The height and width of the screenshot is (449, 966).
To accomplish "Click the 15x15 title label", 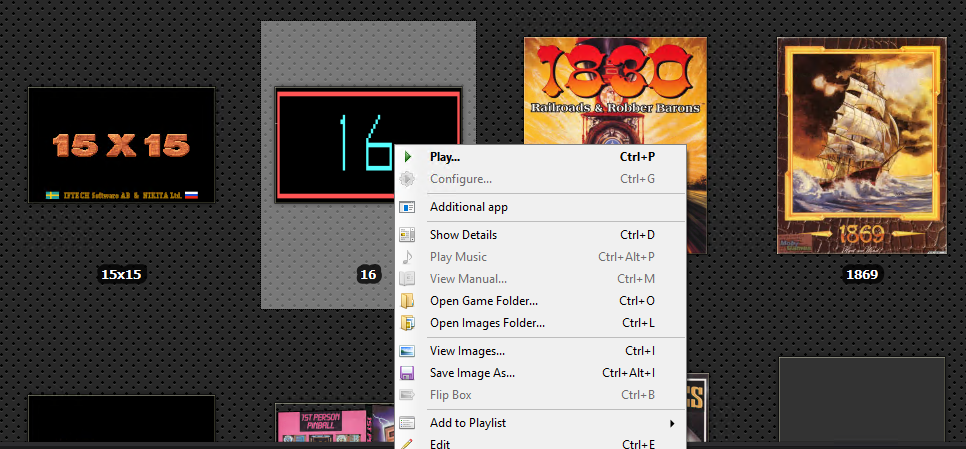I will click(121, 275).
